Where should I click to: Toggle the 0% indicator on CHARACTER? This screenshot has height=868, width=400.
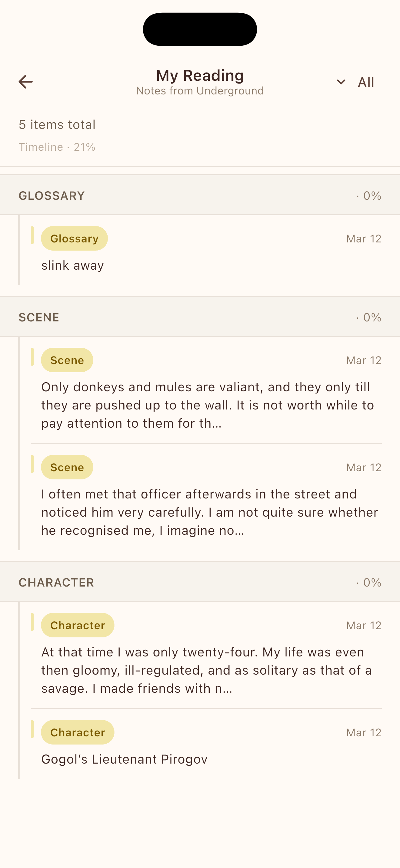click(370, 582)
